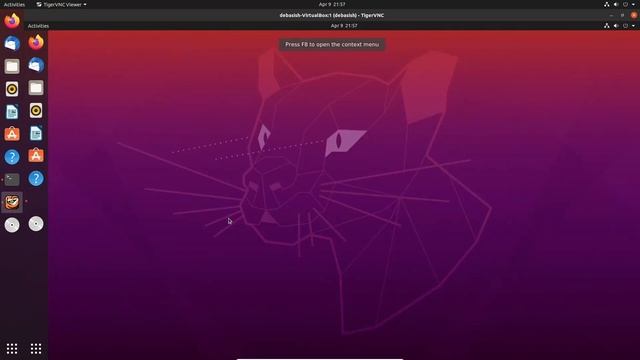Image resolution: width=640 pixels, height=360 pixels.
Task: Open Terminal in the host dock
Action: (x=12, y=179)
